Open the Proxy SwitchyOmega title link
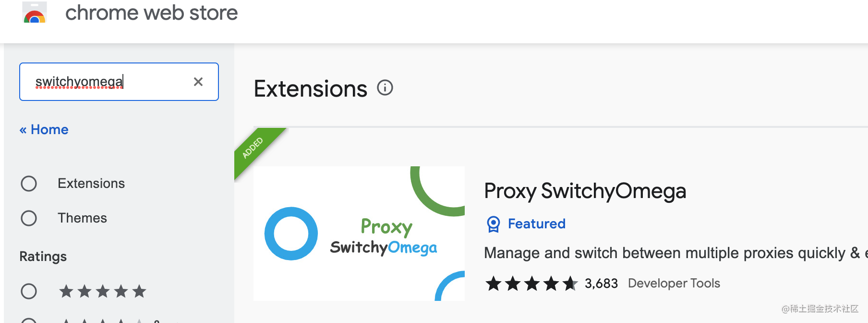 click(585, 191)
